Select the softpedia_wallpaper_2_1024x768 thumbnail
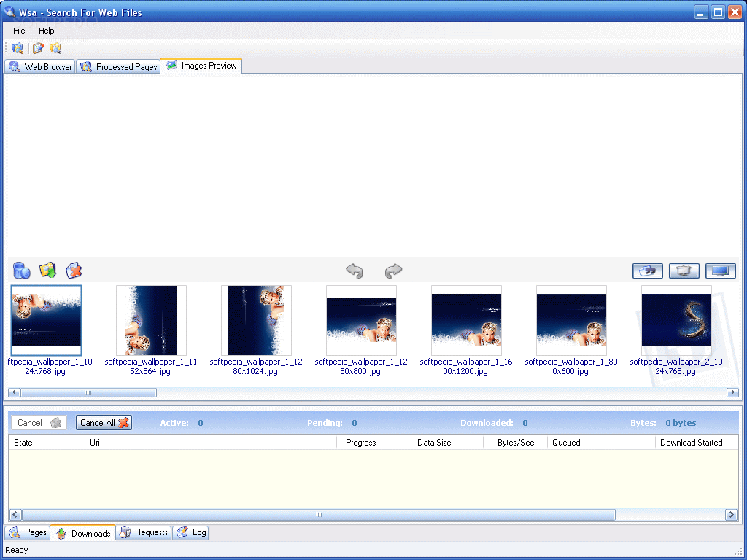Viewport: 747px width, 560px height. click(x=676, y=320)
